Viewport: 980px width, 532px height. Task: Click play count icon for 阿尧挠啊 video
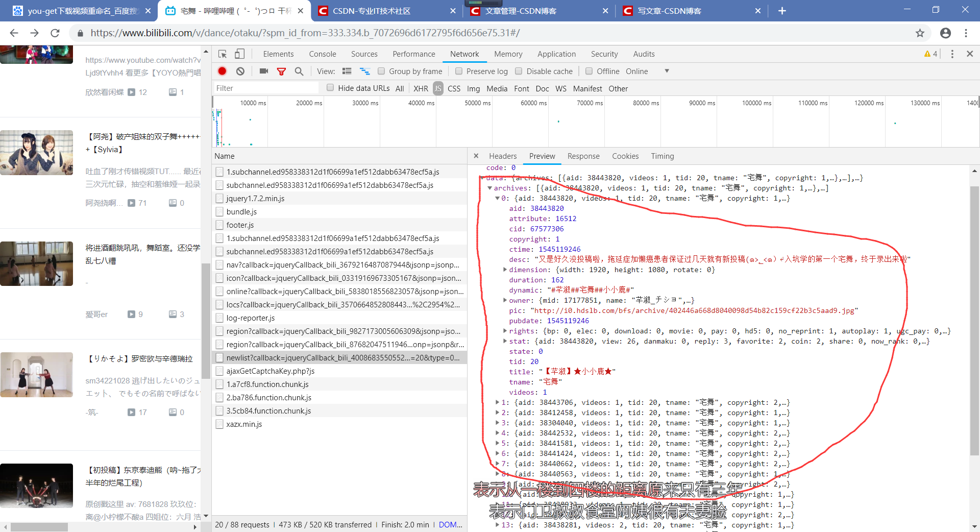coord(131,203)
